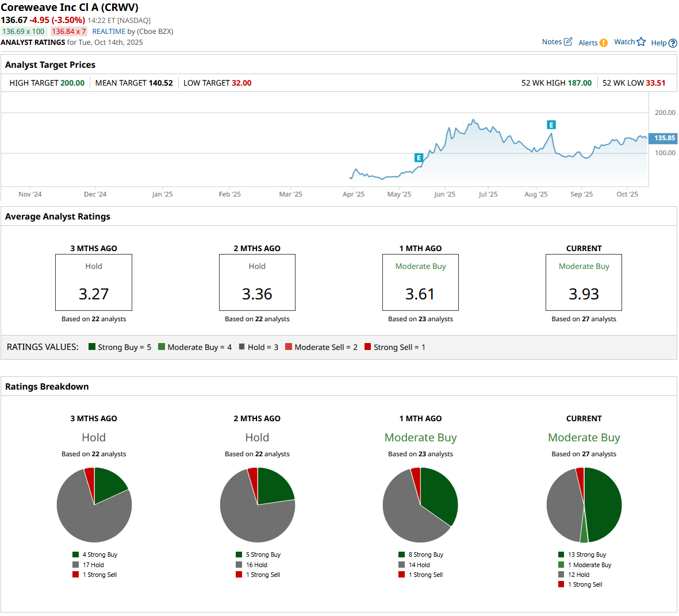This screenshot has height=616, width=679.
Task: Select the 3 MTHS AGO rating box 3.27
Action: pos(94,283)
